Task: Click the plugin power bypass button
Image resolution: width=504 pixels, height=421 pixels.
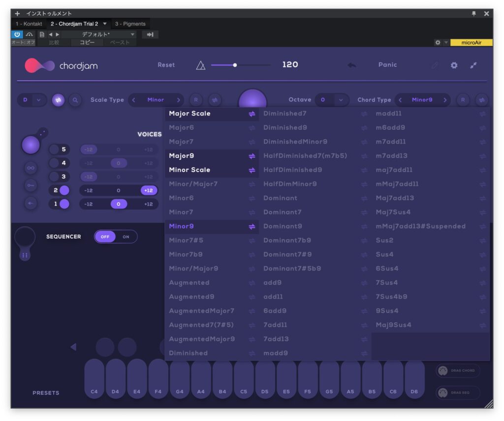Action: point(17,34)
